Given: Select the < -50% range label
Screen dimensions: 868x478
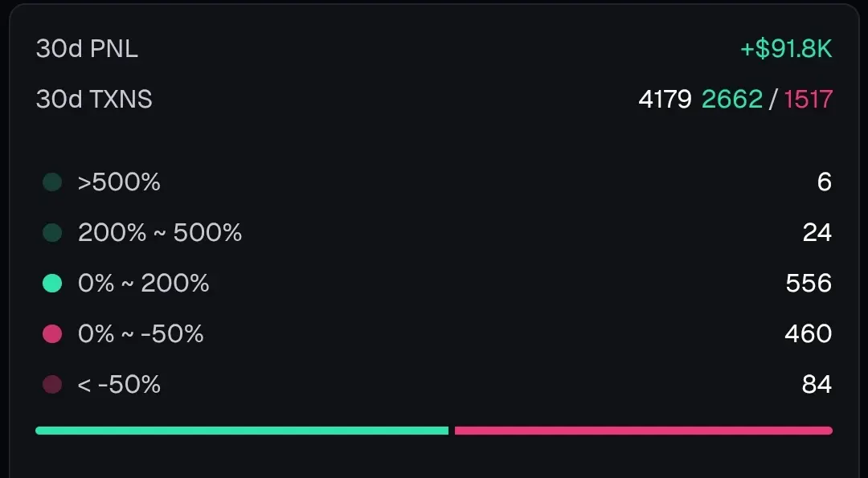Looking at the screenshot, I should pos(119,385).
